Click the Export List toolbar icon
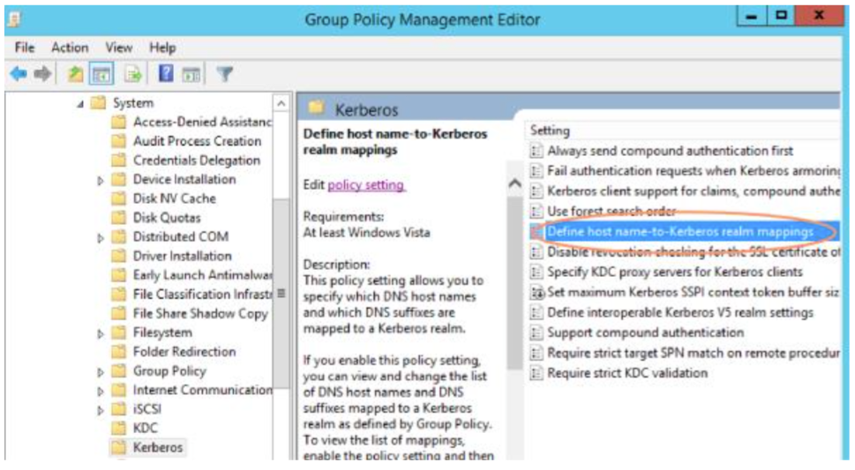The width and height of the screenshot is (855, 470). point(132,74)
